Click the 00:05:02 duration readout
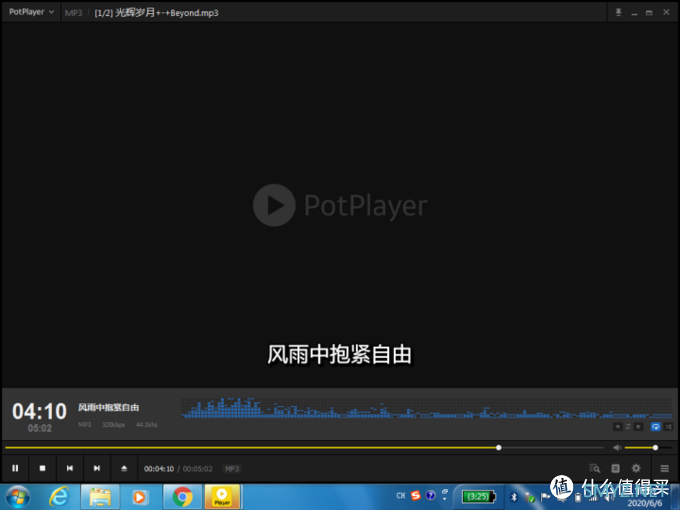Image resolution: width=680 pixels, height=510 pixels. (x=198, y=469)
